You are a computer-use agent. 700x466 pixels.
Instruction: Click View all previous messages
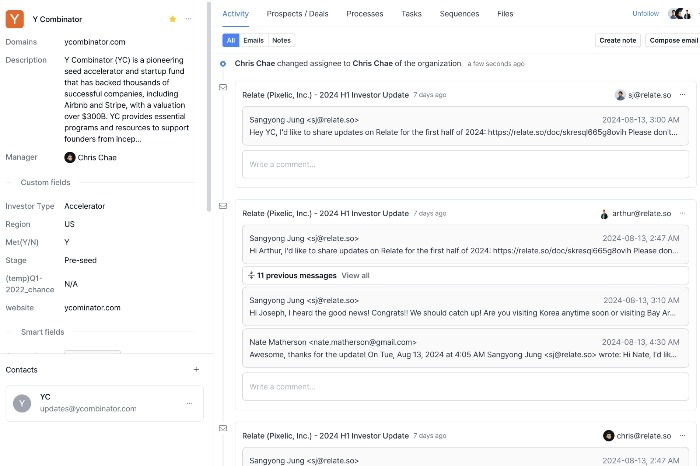(355, 276)
